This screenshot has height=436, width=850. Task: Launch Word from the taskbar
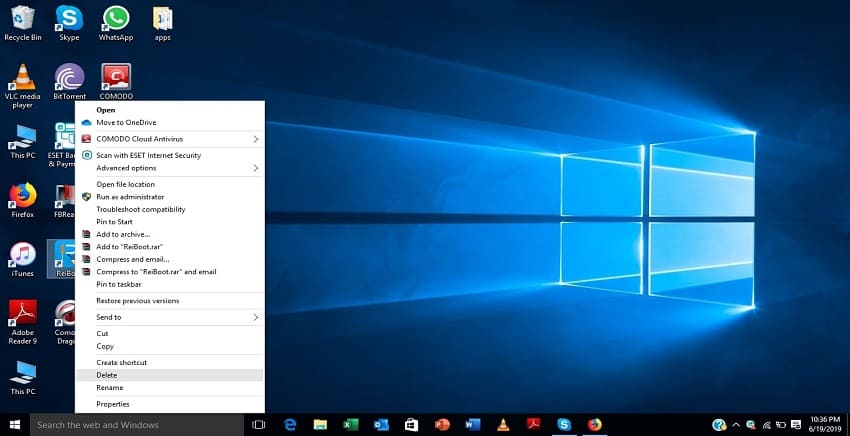(x=473, y=425)
